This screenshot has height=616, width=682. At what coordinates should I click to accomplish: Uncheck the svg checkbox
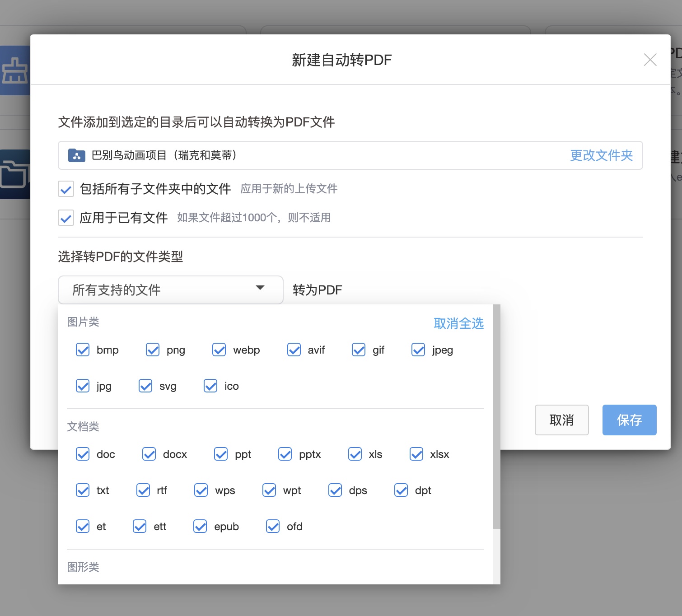coord(145,386)
